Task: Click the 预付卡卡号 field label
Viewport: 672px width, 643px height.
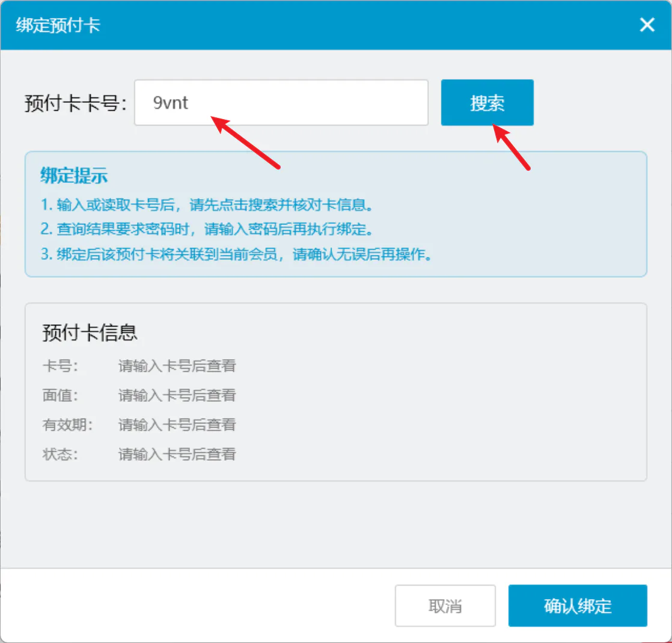Action: coord(76,103)
